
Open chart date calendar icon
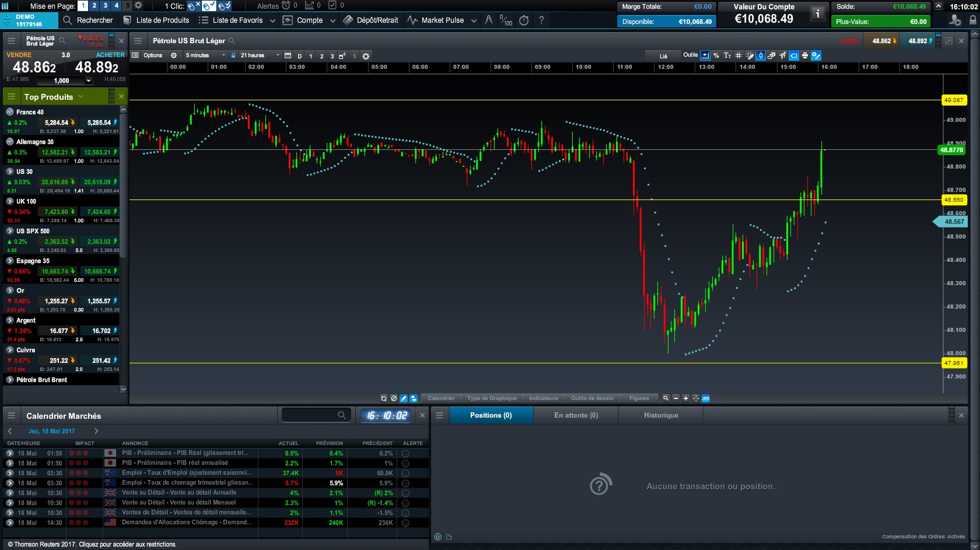[x=288, y=56]
